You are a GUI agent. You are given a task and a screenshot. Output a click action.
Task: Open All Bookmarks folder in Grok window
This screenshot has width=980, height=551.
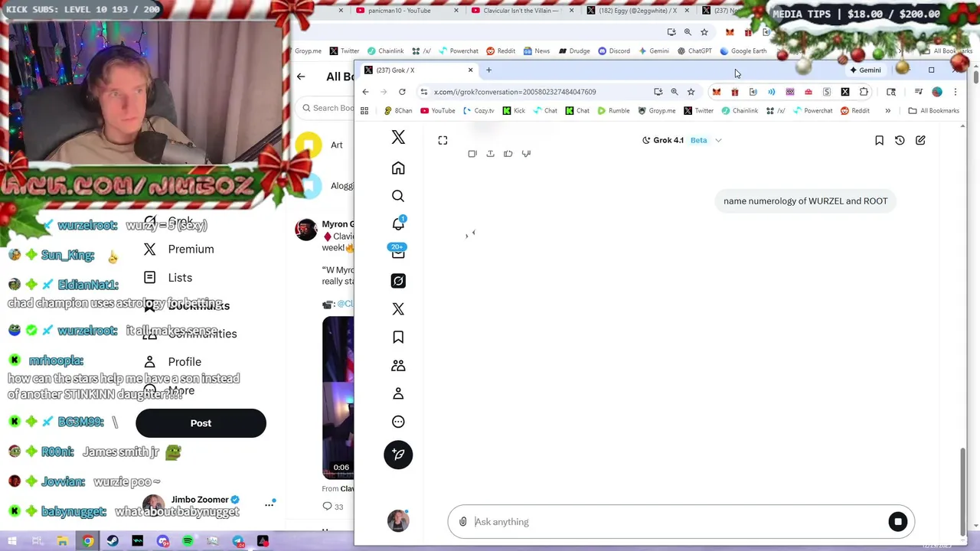pos(933,111)
